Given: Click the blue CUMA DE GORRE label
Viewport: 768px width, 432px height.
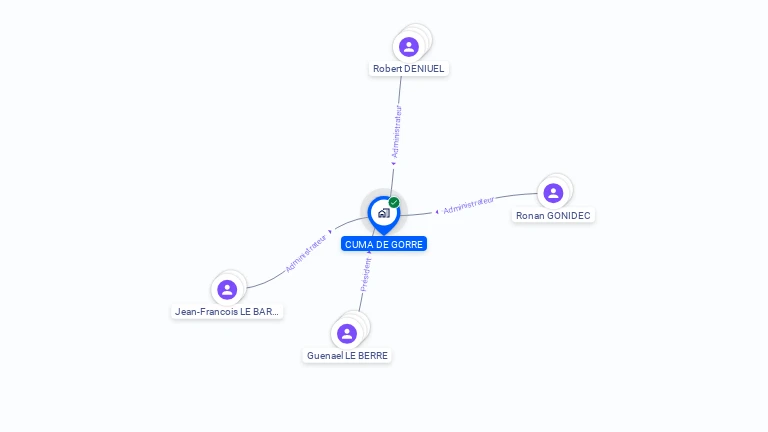Looking at the screenshot, I should pos(384,244).
